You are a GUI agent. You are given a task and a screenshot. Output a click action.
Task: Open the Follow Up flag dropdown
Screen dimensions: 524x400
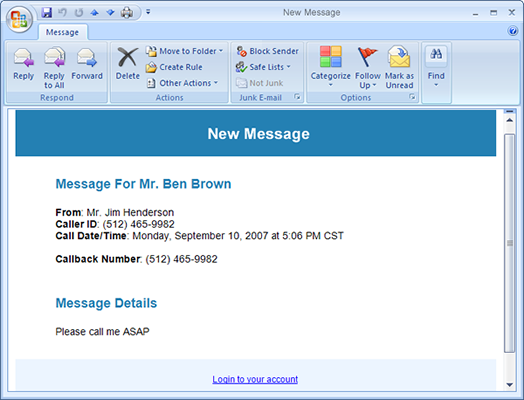tap(368, 68)
